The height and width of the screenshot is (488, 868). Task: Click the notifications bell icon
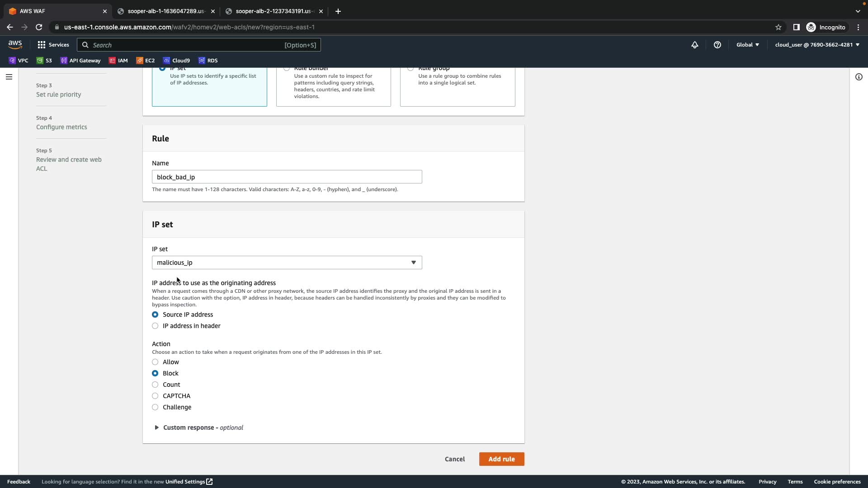coord(694,45)
